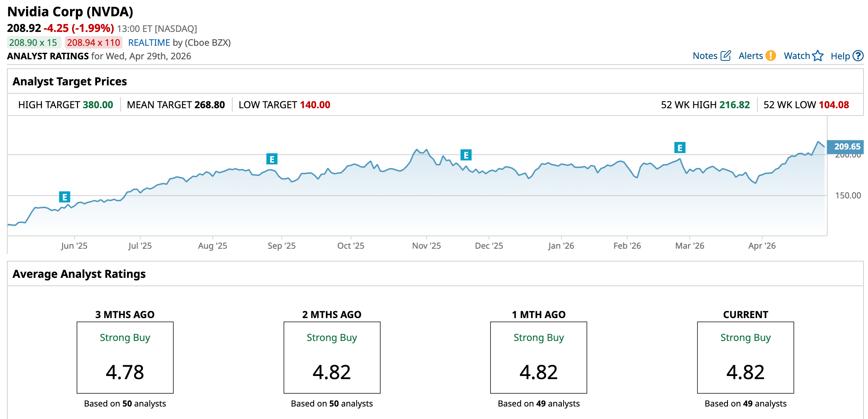Click the Help question mark icon
Viewport: 868px width, 419px height.
point(858,56)
